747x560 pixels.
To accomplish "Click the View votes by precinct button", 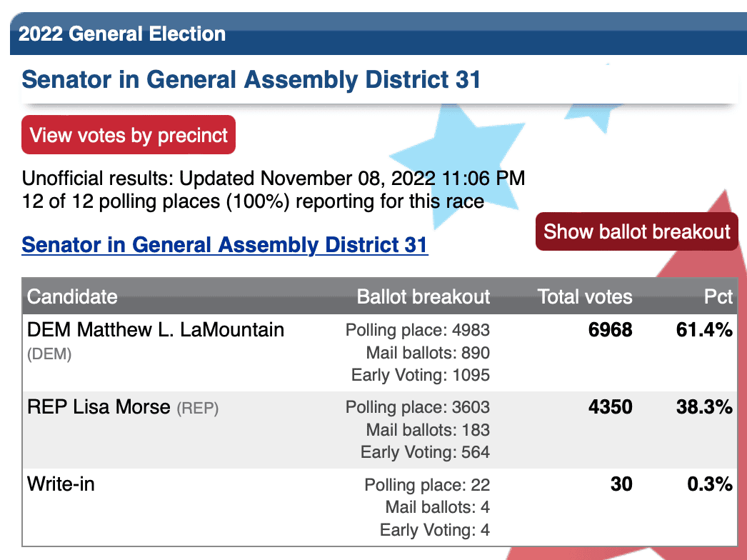I will click(129, 135).
